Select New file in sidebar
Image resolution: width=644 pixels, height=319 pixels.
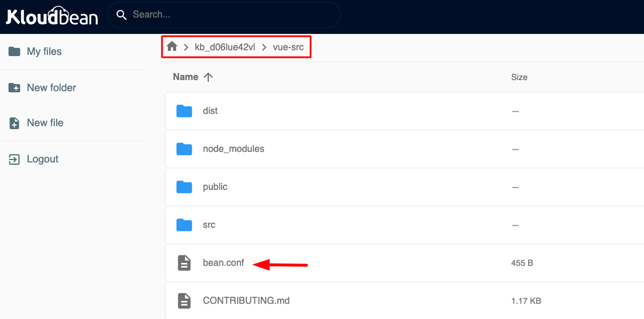45,123
